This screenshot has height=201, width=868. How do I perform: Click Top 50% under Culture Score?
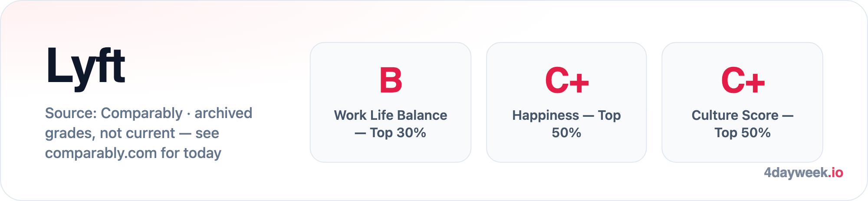coord(743,132)
